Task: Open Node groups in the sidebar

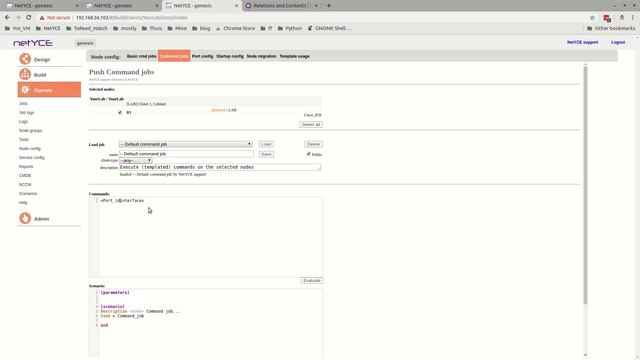Action: pyautogui.click(x=31, y=131)
